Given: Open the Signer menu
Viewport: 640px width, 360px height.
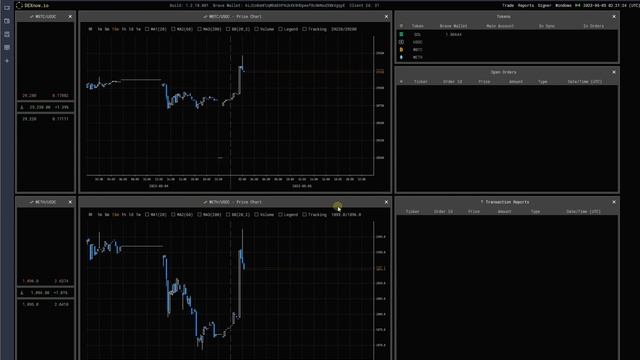Looking at the screenshot, I should (544, 6).
